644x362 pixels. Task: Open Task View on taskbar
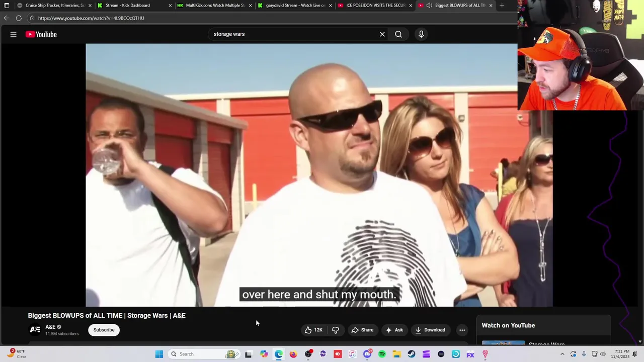[x=248, y=354]
